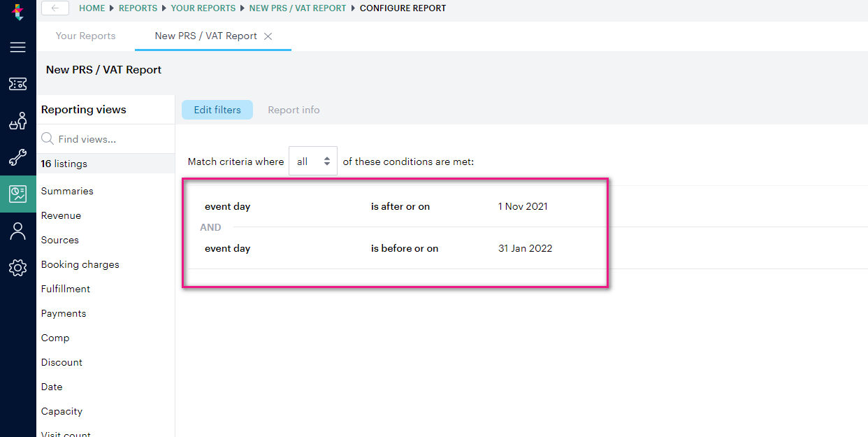Viewport: 868px width, 437px height.
Task: Select the ticket icon in the sidebar
Action: point(17,84)
